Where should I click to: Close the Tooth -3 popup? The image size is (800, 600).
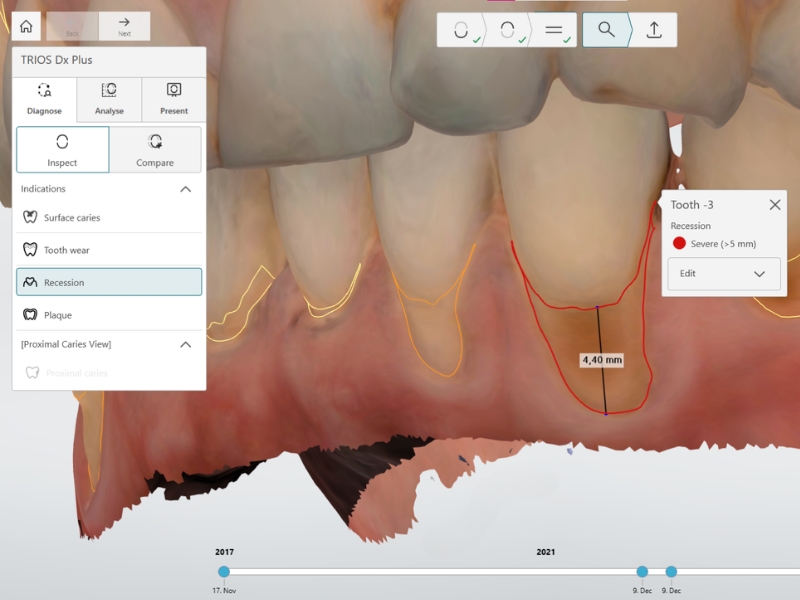point(774,205)
